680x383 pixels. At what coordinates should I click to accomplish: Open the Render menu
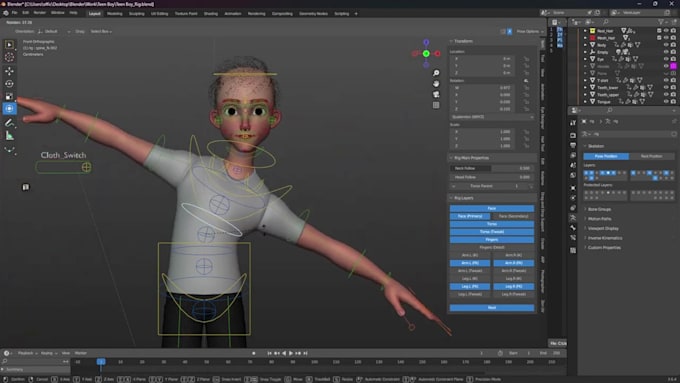39,13
